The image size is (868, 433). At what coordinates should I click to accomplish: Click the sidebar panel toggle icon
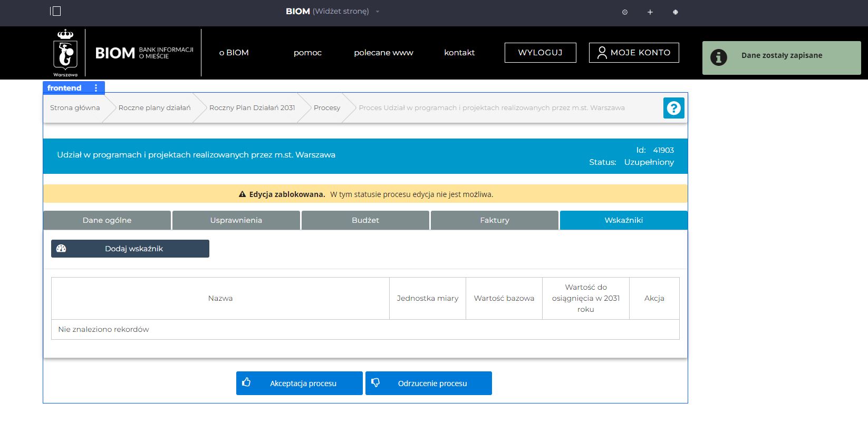tap(55, 11)
